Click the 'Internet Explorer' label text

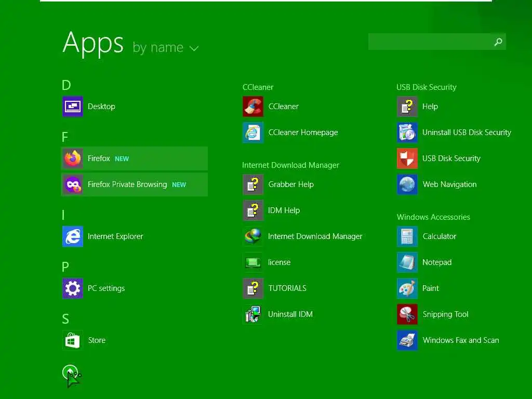(115, 236)
